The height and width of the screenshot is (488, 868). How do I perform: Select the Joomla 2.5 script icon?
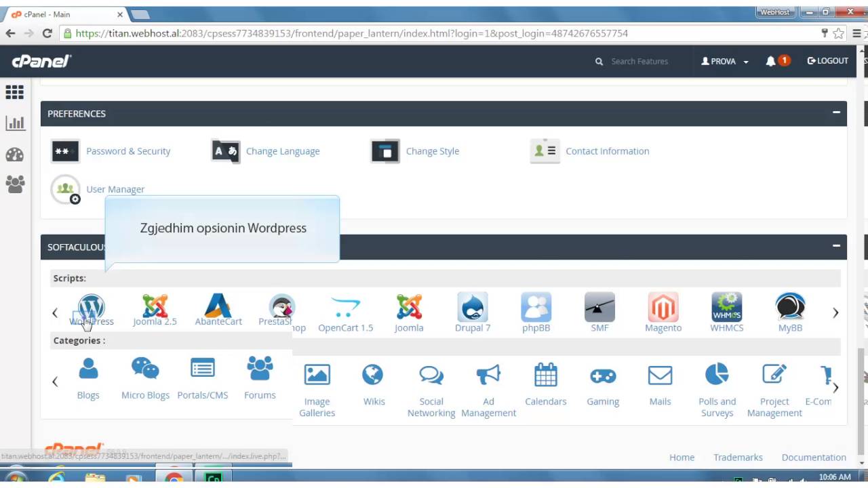(155, 306)
